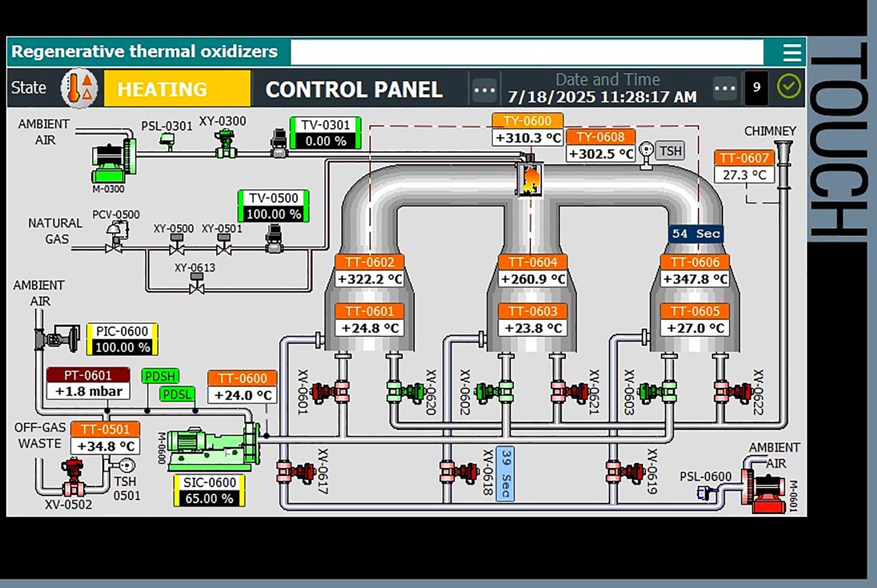This screenshot has height=588, width=877.
Task: Open the hamburger menu in title bar
Action: [x=791, y=52]
